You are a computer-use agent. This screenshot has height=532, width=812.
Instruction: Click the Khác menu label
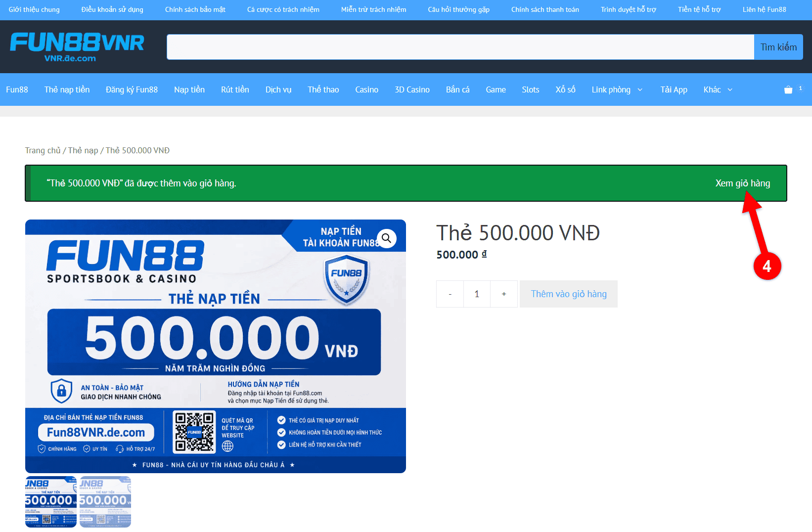tap(712, 89)
